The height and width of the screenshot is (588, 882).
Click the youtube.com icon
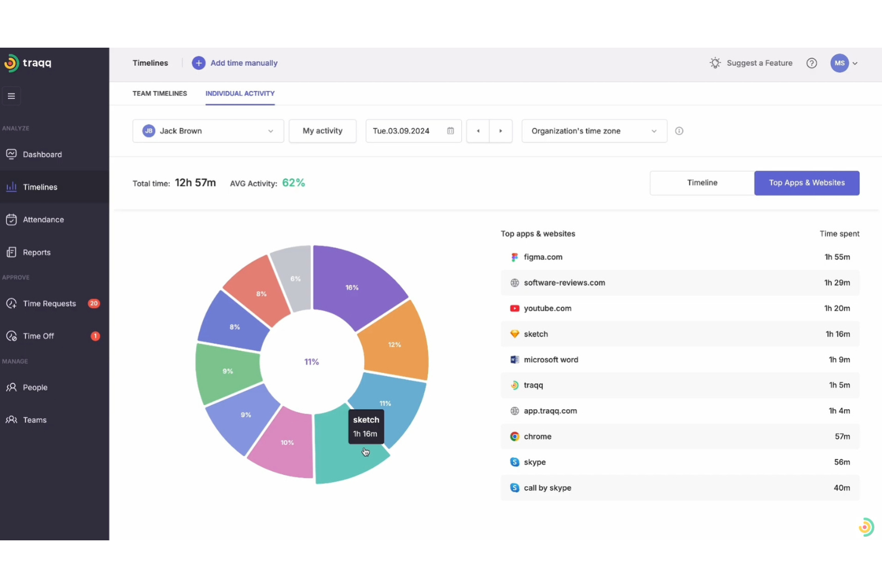[x=514, y=309]
